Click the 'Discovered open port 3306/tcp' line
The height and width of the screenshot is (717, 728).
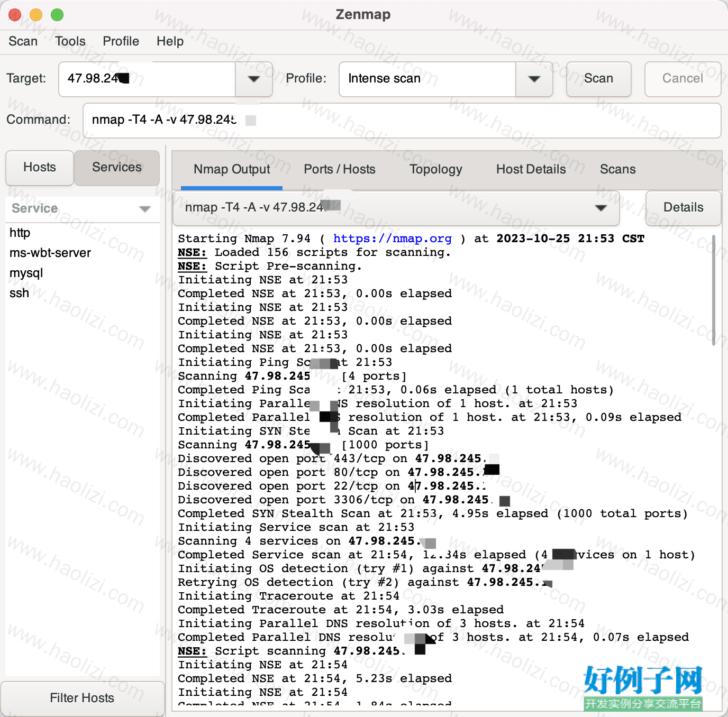tap(344, 500)
